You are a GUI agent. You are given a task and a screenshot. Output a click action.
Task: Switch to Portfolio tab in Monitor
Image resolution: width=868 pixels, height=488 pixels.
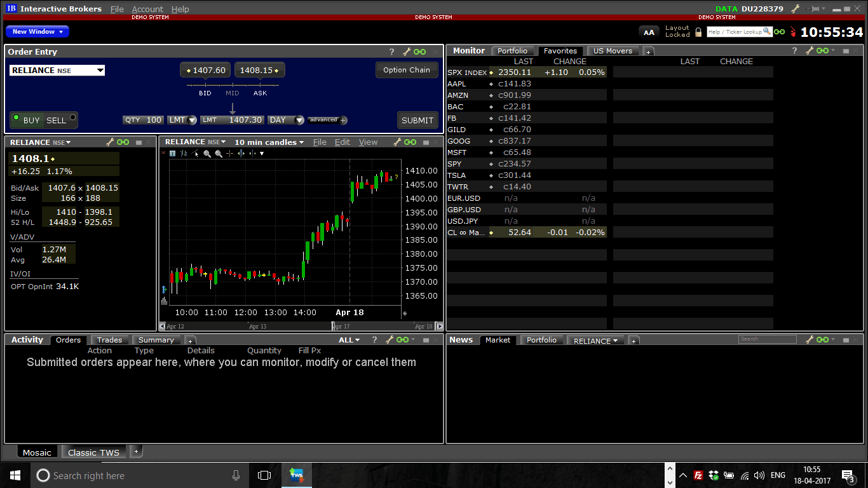pos(512,51)
